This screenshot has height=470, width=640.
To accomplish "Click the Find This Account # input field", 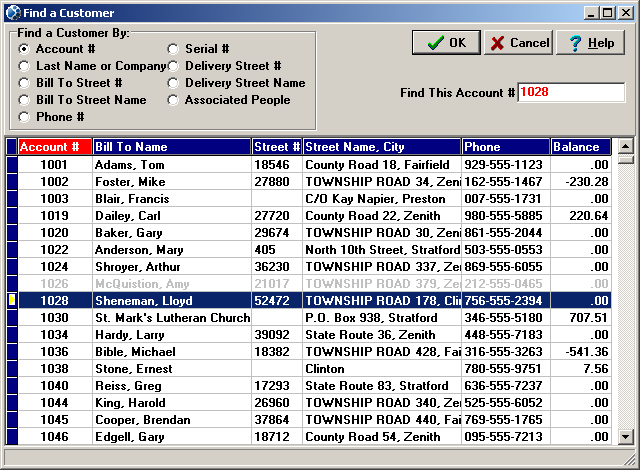I will pyautogui.click(x=571, y=92).
